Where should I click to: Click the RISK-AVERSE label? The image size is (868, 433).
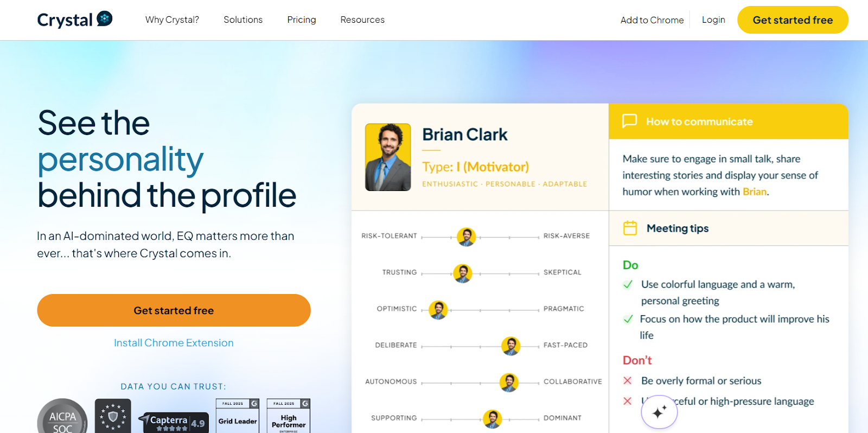tap(566, 236)
